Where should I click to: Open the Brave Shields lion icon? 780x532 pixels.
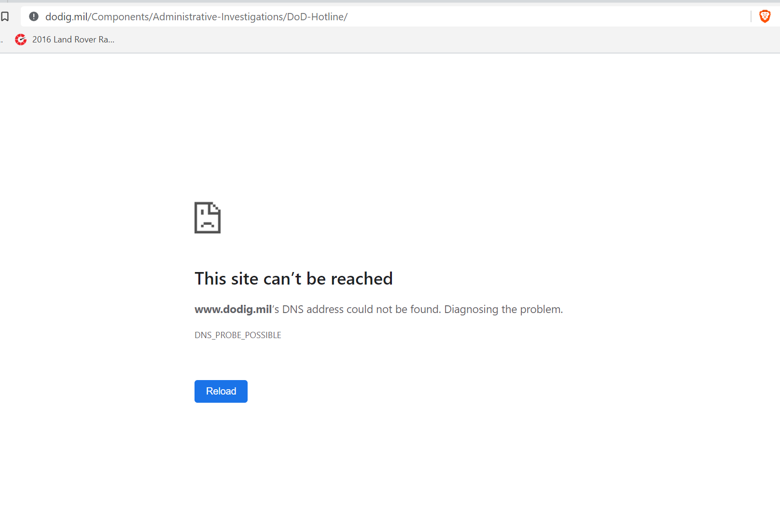pos(765,17)
